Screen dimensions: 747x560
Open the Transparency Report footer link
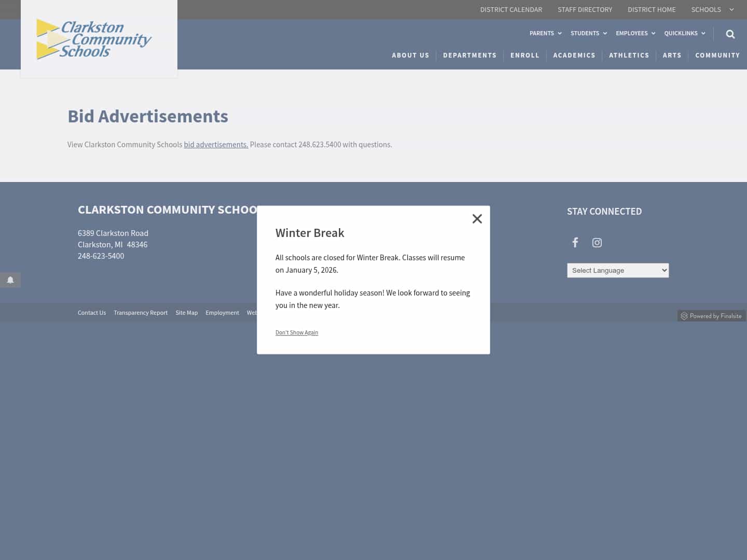(141, 313)
